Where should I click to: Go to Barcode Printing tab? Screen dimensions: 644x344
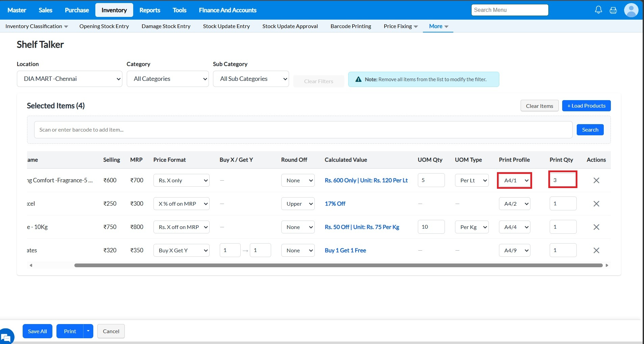click(x=351, y=26)
